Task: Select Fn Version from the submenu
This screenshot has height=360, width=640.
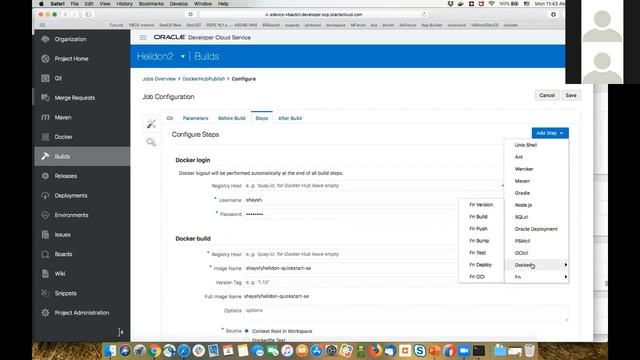Action: pyautogui.click(x=481, y=205)
